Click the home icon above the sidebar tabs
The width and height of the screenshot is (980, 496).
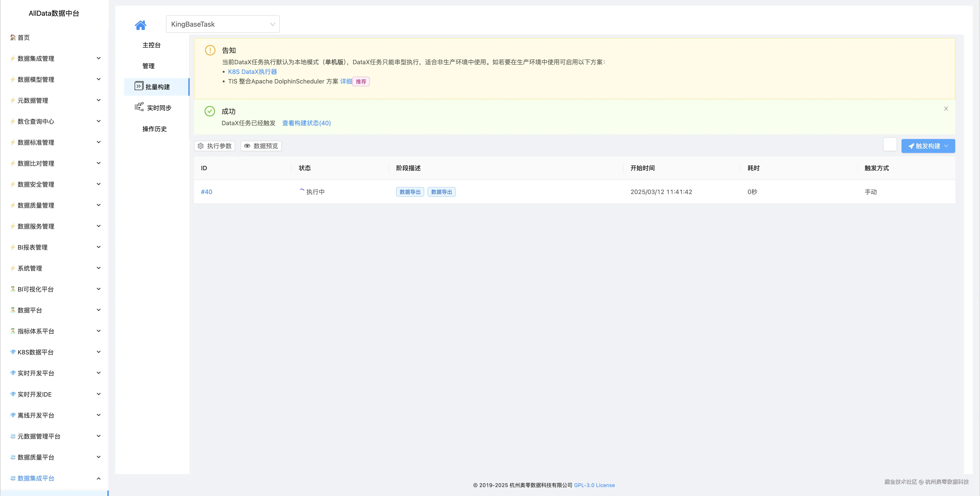(x=140, y=25)
